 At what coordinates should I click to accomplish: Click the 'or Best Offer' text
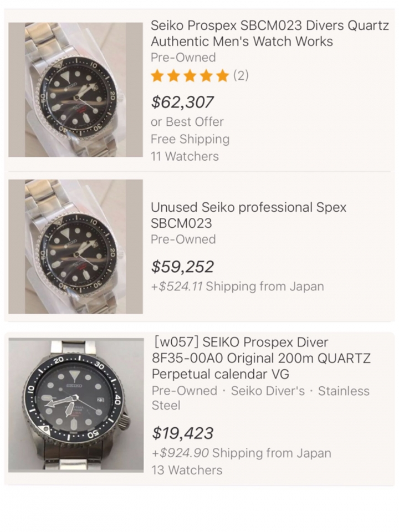pyautogui.click(x=187, y=122)
